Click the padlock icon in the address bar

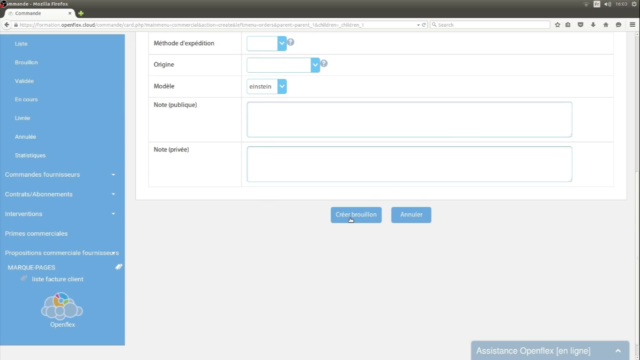[16, 25]
